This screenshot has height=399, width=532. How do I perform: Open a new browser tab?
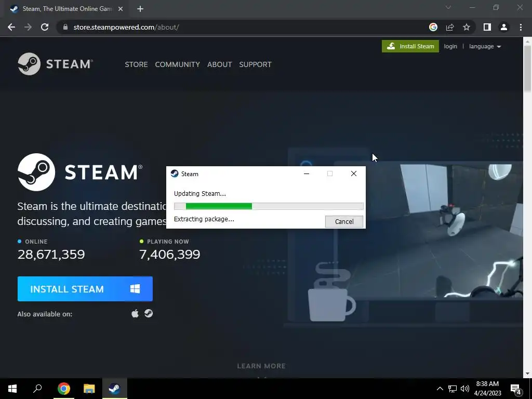tap(140, 9)
